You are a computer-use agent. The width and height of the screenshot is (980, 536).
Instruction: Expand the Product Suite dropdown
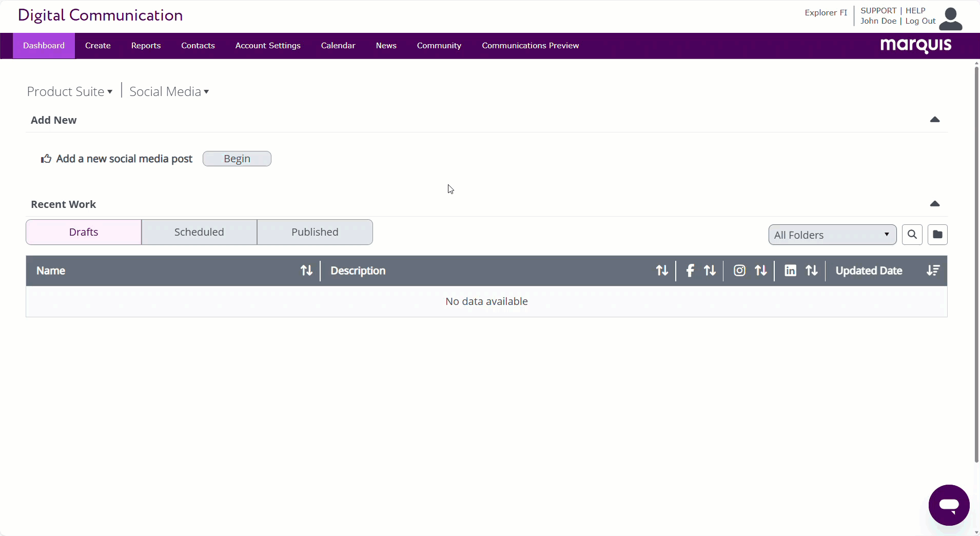pyautogui.click(x=70, y=91)
